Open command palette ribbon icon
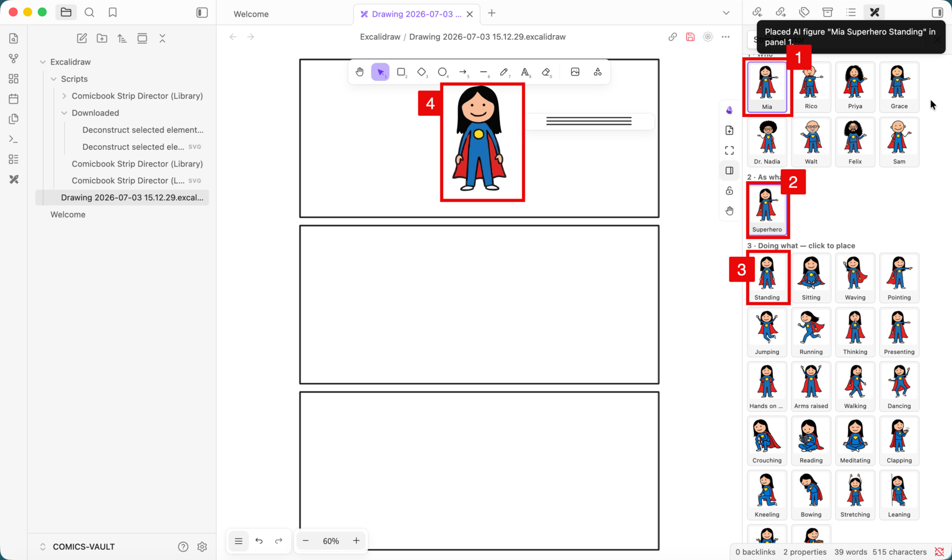This screenshot has height=560, width=952. click(x=14, y=139)
